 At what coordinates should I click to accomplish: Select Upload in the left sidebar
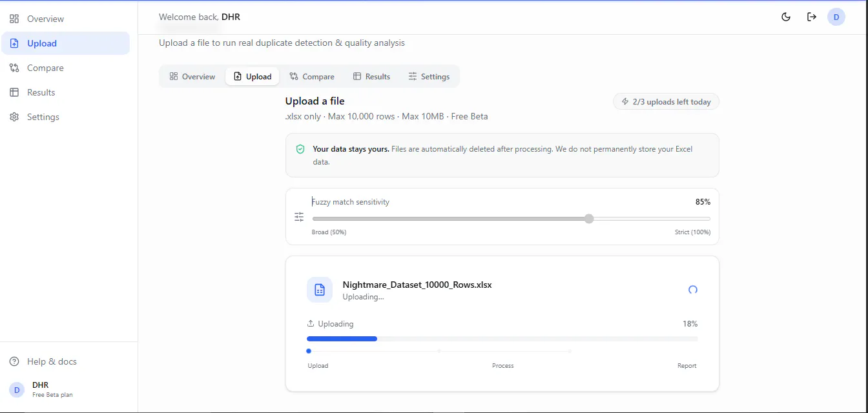pyautogui.click(x=65, y=43)
